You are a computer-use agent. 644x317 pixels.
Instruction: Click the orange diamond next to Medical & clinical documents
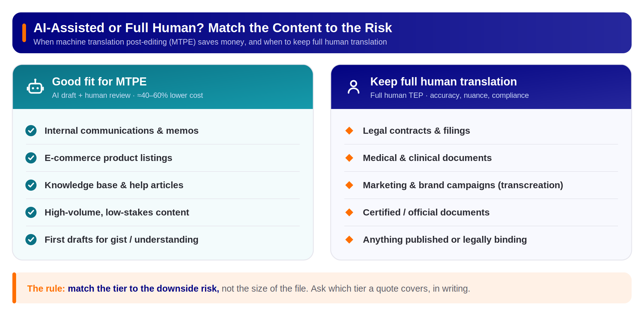(349, 158)
